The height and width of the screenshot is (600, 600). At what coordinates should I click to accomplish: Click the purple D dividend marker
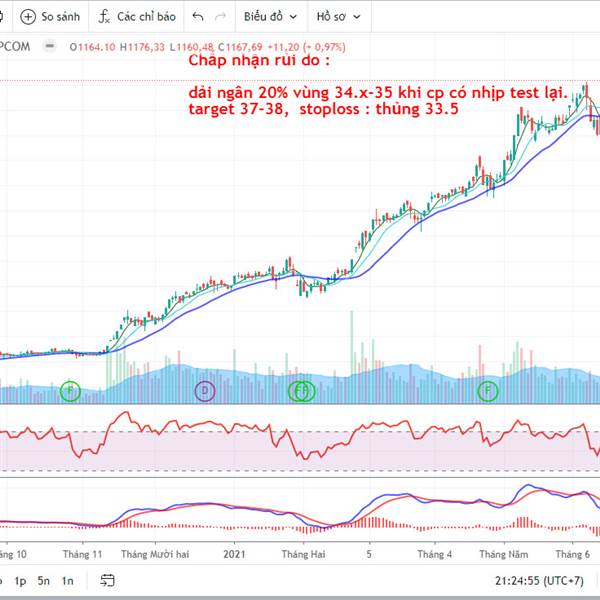[x=205, y=391]
